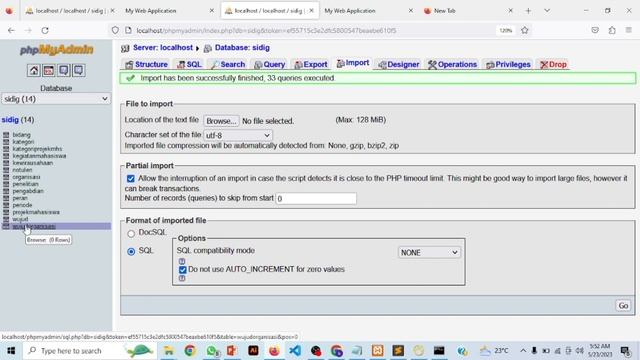
Task: Click the table icon beside kategori
Action: click(6, 142)
